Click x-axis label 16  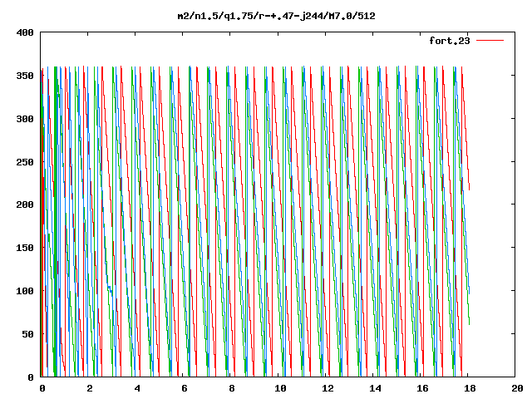click(x=422, y=388)
